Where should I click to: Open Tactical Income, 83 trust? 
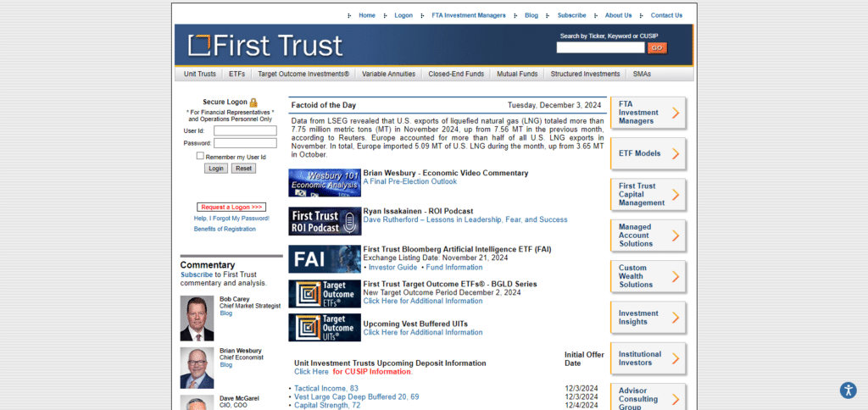326,389
